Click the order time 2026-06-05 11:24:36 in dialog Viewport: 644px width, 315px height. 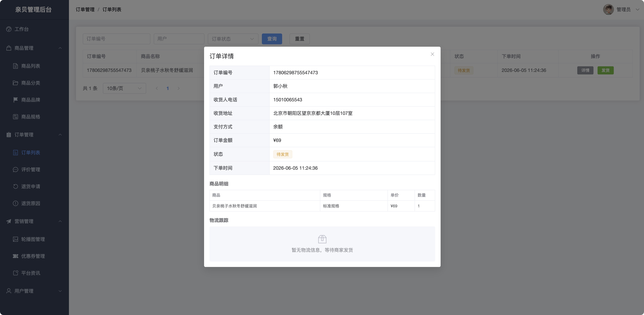(x=295, y=168)
